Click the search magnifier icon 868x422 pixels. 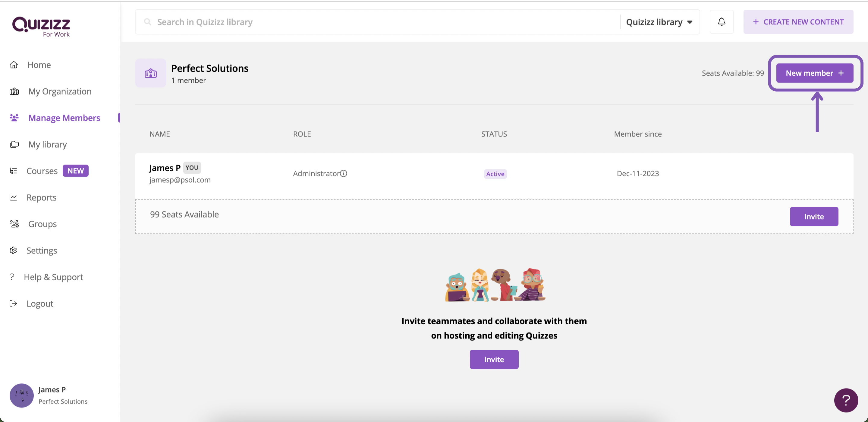pos(147,22)
